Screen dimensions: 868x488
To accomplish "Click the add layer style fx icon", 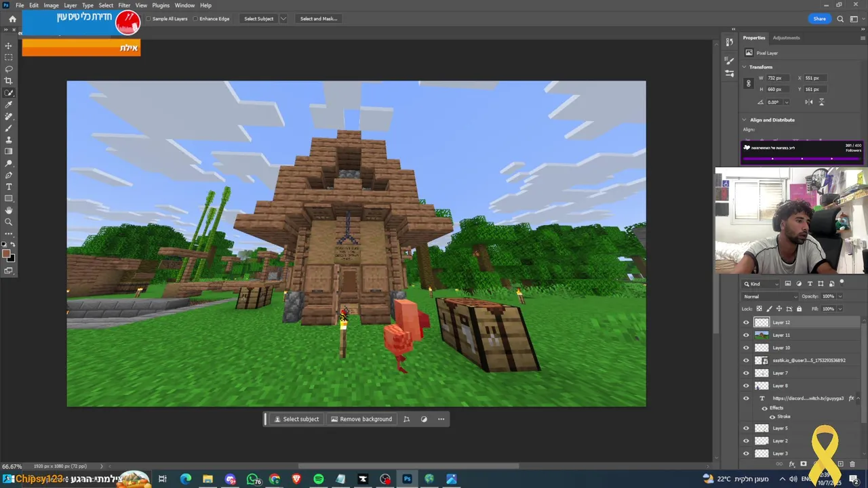I will (791, 464).
